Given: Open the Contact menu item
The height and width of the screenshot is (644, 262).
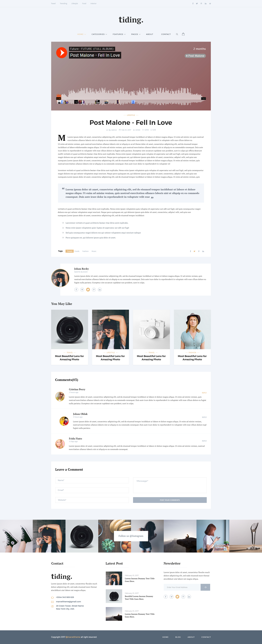Looking at the screenshot, I should click(x=166, y=34).
